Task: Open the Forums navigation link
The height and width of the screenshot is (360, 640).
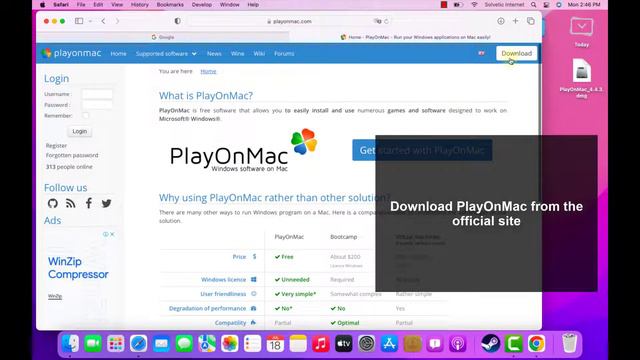Action: pos(284,53)
